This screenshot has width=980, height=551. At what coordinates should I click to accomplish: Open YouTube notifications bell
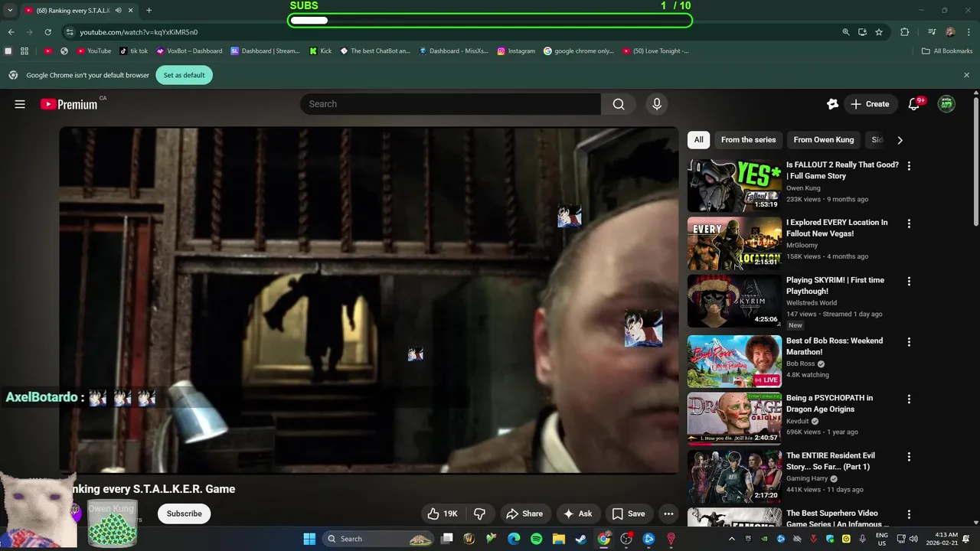coord(913,104)
